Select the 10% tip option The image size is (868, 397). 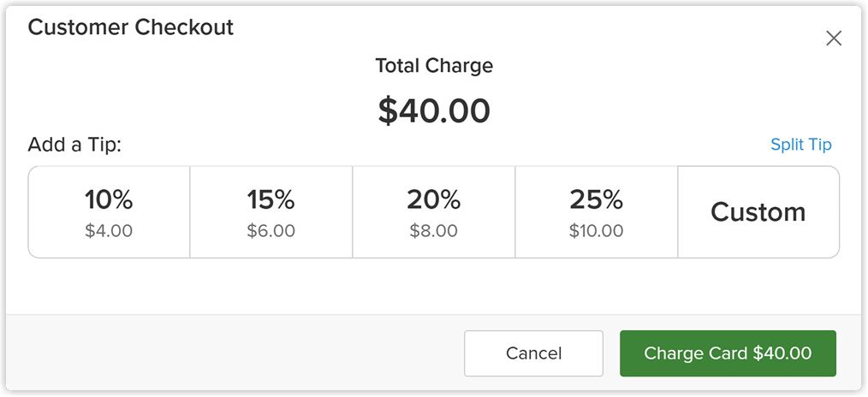pyautogui.click(x=109, y=212)
